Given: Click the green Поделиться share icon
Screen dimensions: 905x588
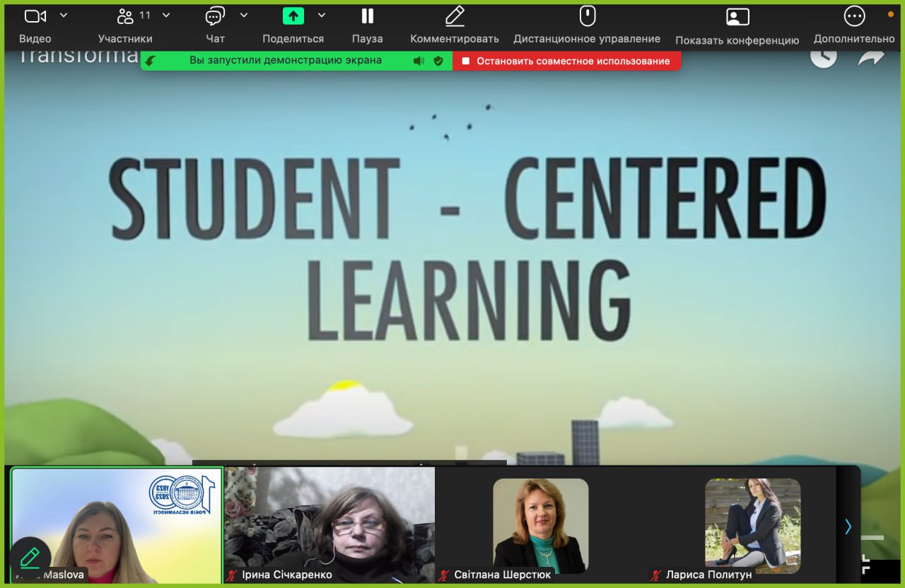Looking at the screenshot, I should point(293,16).
